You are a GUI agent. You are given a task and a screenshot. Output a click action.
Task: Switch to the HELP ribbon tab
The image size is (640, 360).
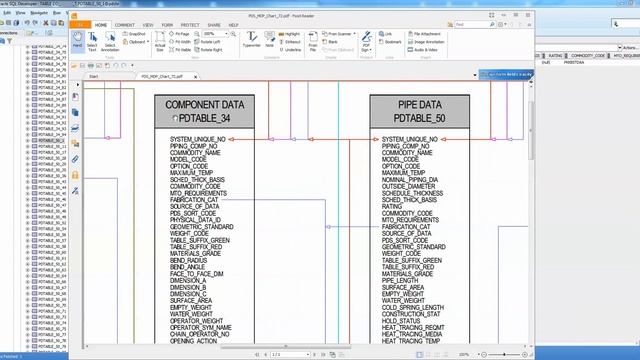click(x=233, y=25)
